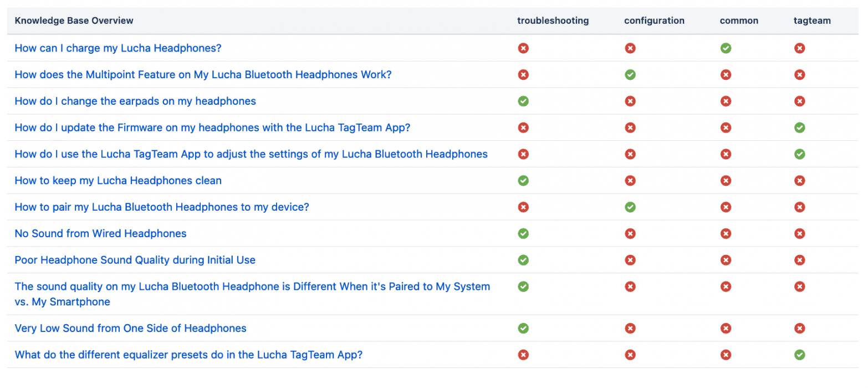Click red cross under common for keep clean row
This screenshot has width=868, height=388.
[x=726, y=181]
